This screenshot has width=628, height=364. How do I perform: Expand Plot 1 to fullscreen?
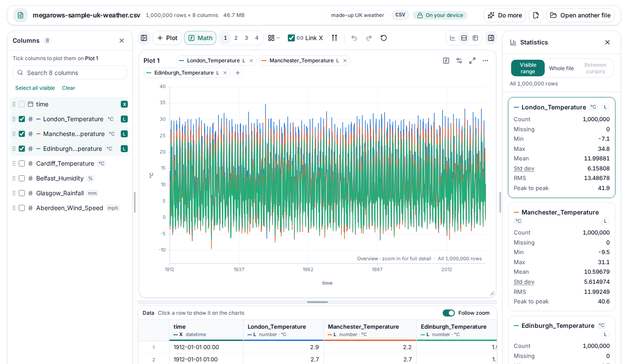point(472,61)
